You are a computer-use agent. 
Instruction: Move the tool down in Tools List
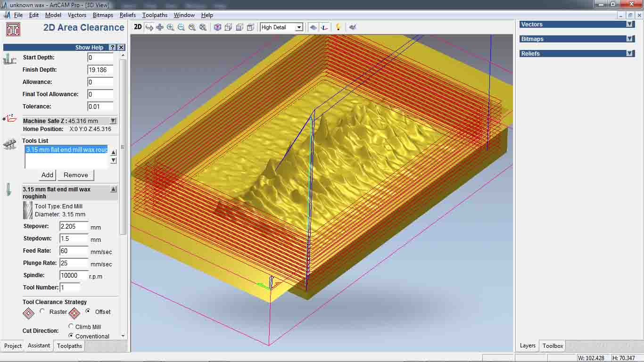coord(113,160)
